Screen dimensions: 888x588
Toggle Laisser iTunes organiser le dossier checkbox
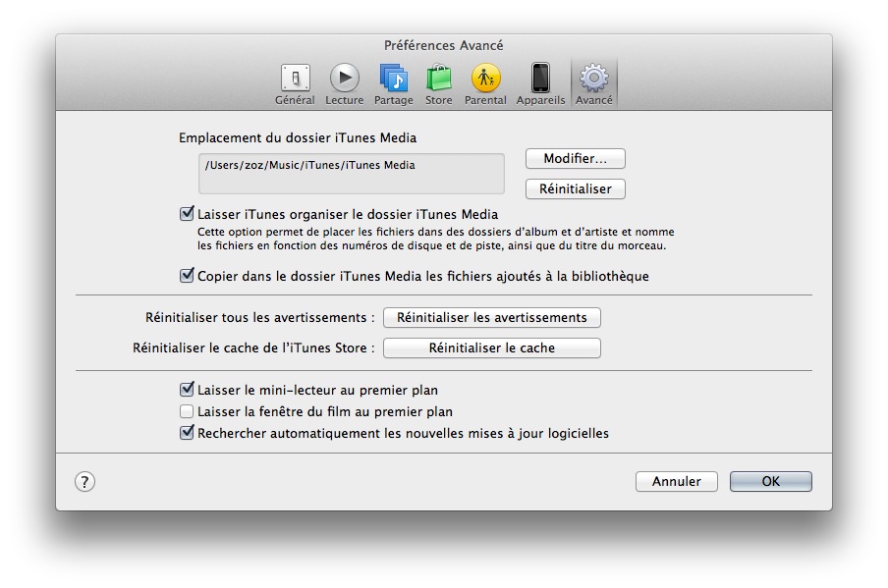tap(187, 214)
